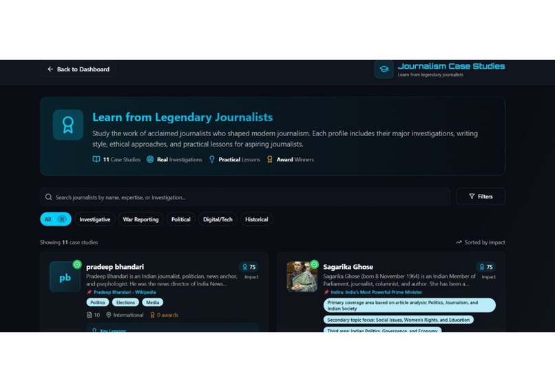Click verified badge on Sagarika Ghose photo

(x=314, y=264)
